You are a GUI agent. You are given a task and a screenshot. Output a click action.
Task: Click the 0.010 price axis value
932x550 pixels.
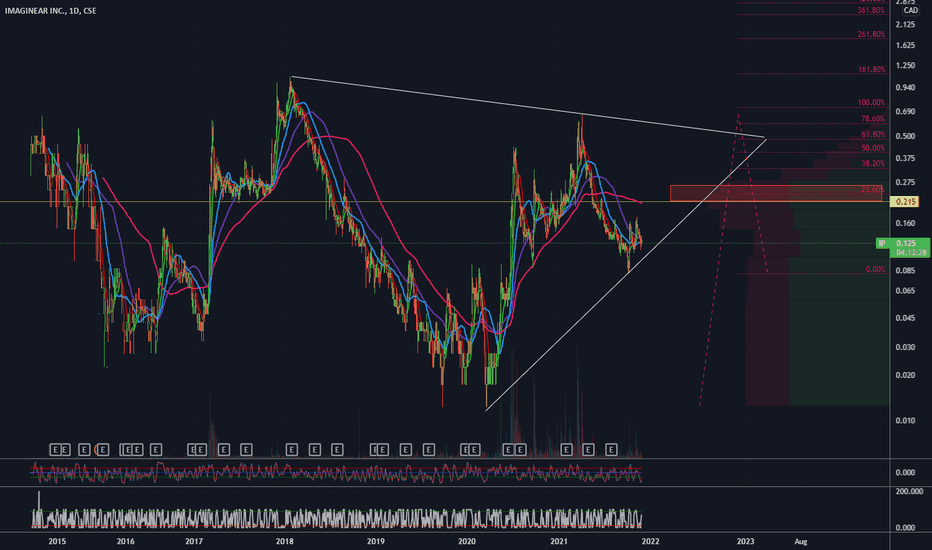point(905,420)
